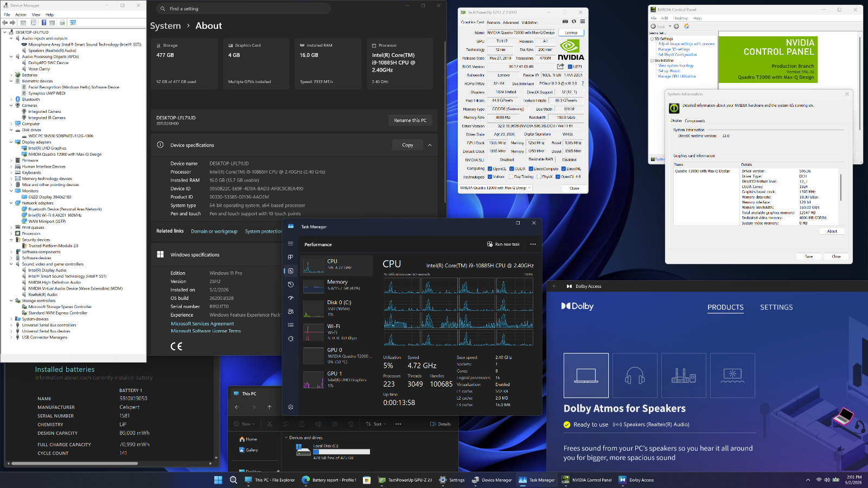Click the GPU-Z refresh icon
This screenshot has width=868, height=488.
[x=574, y=22]
